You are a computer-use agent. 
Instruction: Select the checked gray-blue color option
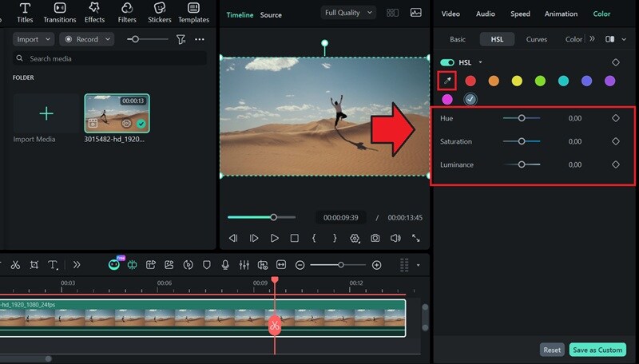470,99
